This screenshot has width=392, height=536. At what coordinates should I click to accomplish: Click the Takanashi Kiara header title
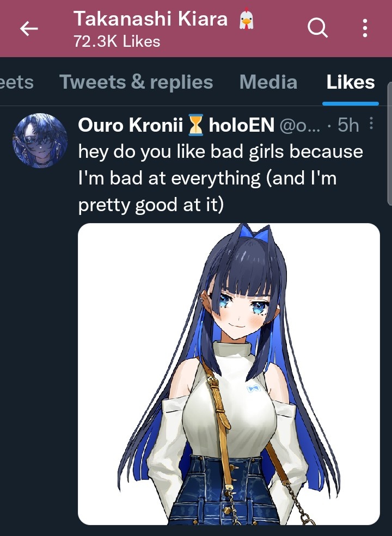click(x=150, y=19)
